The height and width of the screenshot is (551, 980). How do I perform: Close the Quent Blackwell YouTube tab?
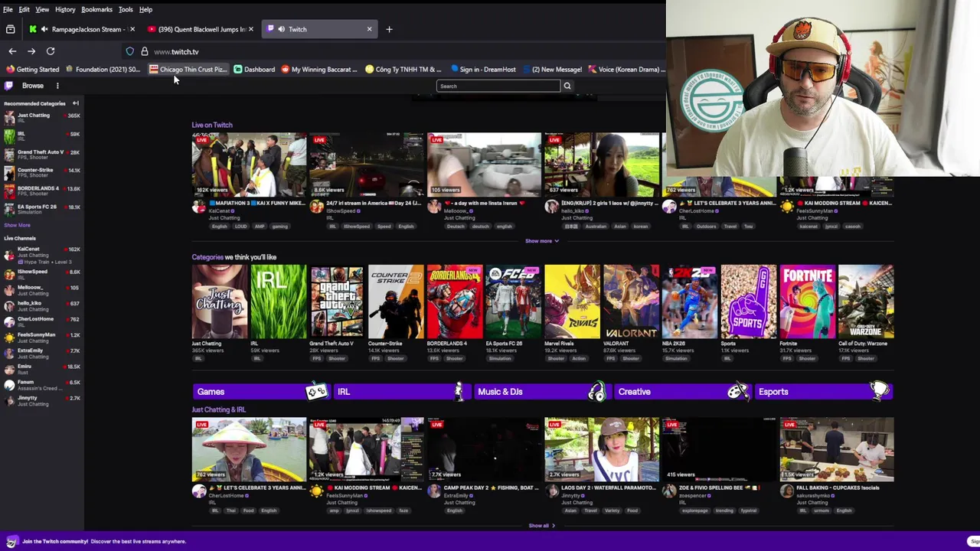[251, 29]
